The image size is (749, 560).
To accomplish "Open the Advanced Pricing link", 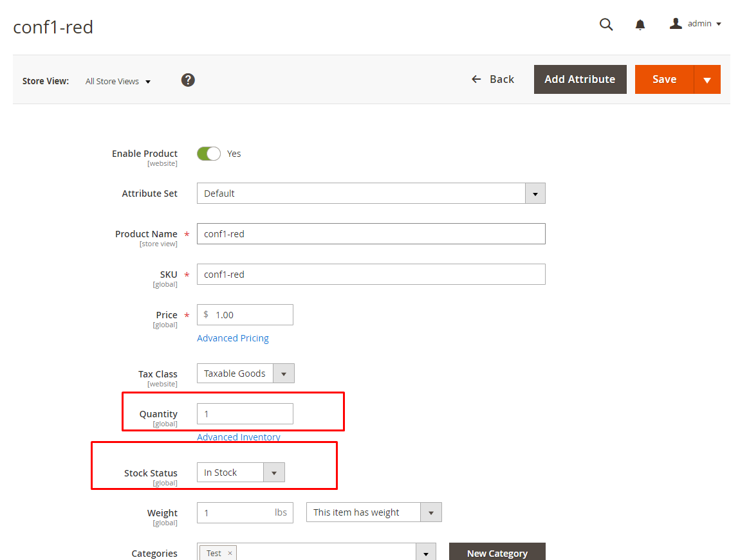I will coord(233,338).
